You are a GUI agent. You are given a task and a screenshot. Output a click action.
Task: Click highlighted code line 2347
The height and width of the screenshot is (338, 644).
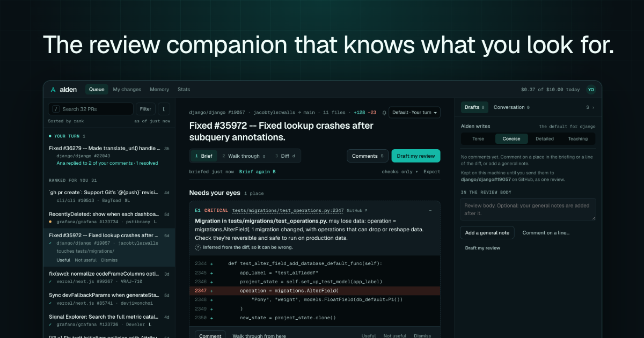(x=315, y=290)
